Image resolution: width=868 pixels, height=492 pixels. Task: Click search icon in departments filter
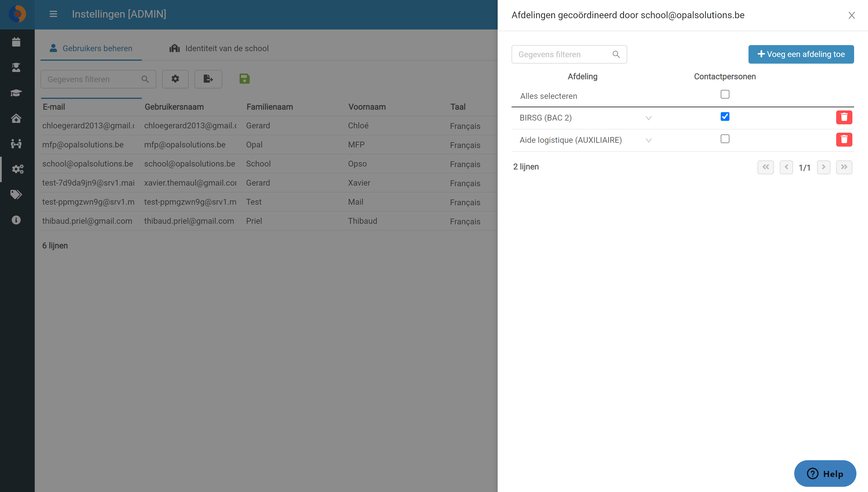pyautogui.click(x=616, y=54)
